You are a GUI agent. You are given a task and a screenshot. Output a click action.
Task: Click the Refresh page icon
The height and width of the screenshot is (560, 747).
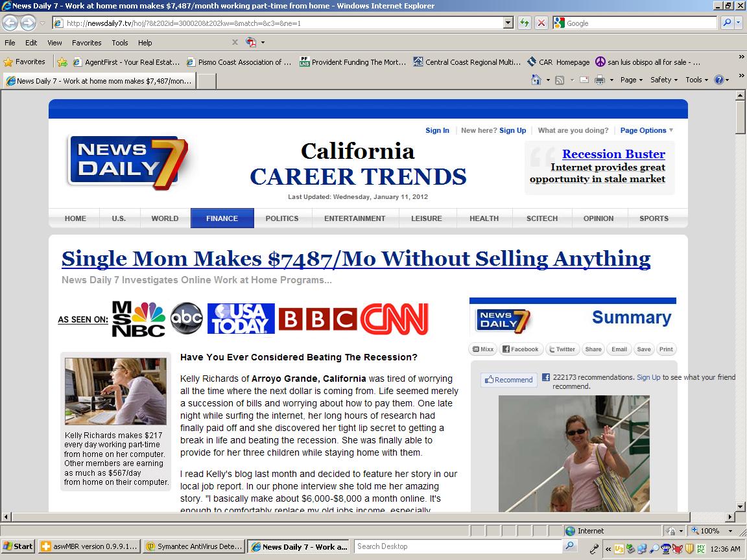tap(525, 23)
